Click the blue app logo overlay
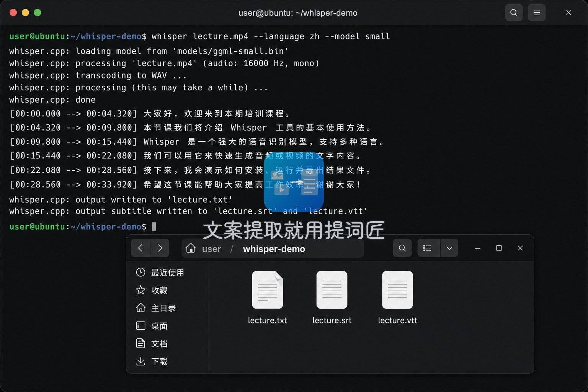Image resolution: width=588 pixels, height=392 pixels. click(294, 181)
